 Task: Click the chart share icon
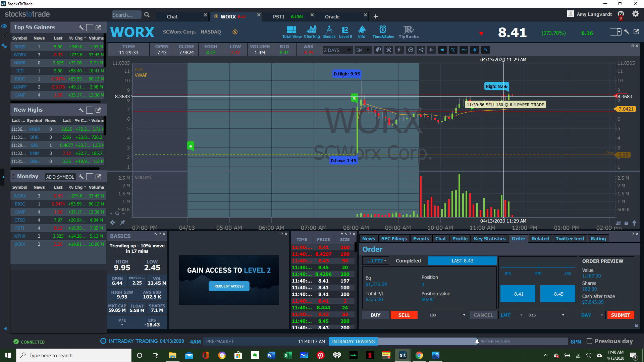[x=421, y=50]
